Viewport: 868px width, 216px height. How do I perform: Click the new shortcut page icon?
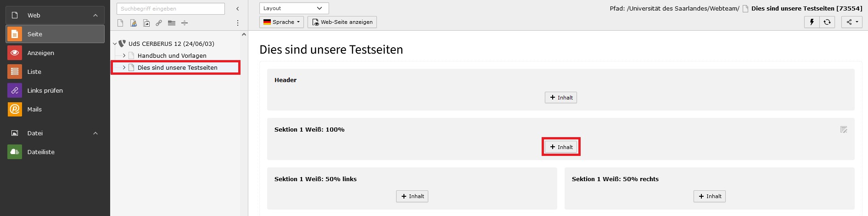pos(146,23)
